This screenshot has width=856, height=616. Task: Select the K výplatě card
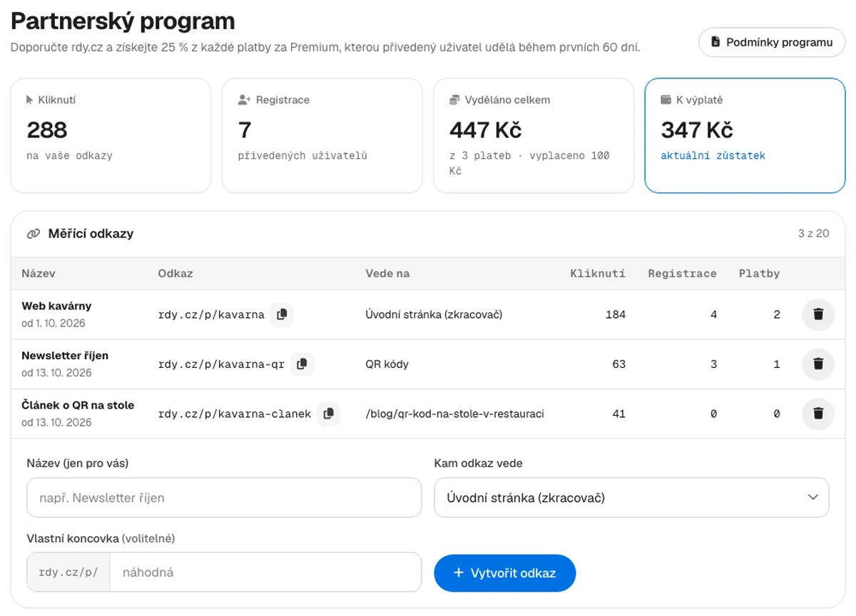pyautogui.click(x=745, y=135)
